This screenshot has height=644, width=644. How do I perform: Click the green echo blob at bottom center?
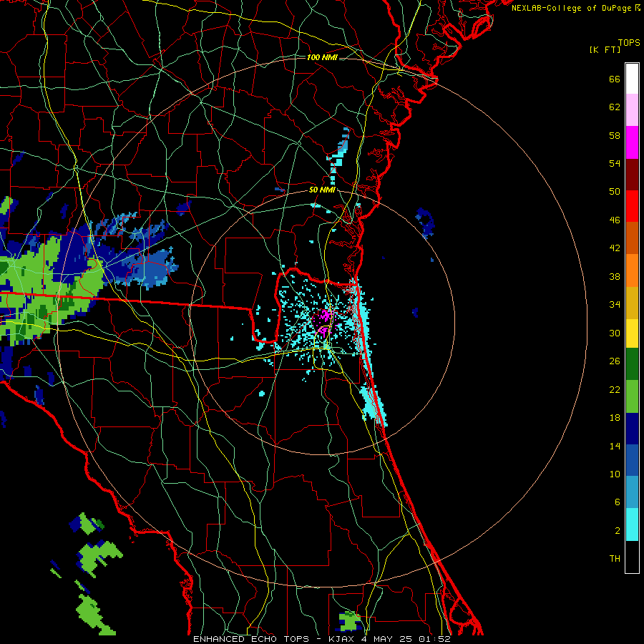tap(349, 621)
